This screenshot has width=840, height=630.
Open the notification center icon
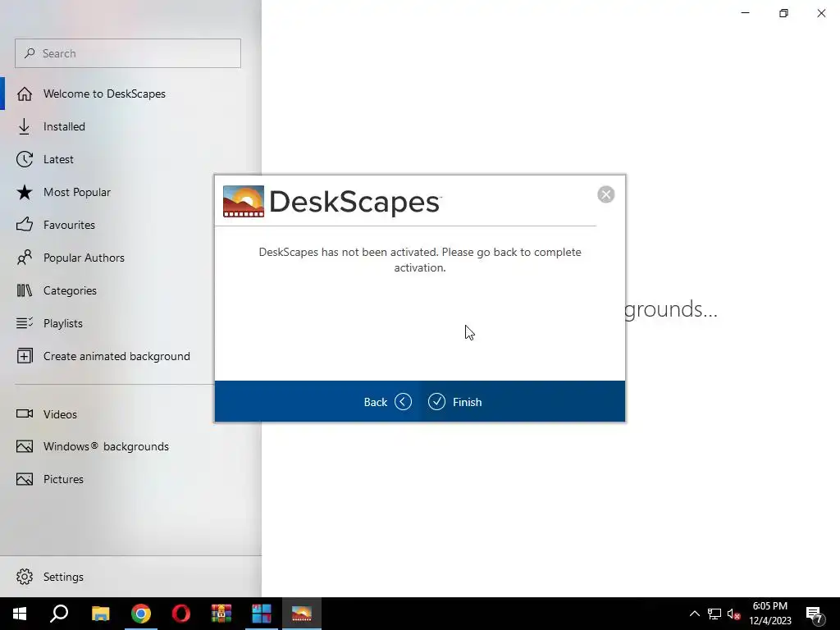pyautogui.click(x=814, y=615)
